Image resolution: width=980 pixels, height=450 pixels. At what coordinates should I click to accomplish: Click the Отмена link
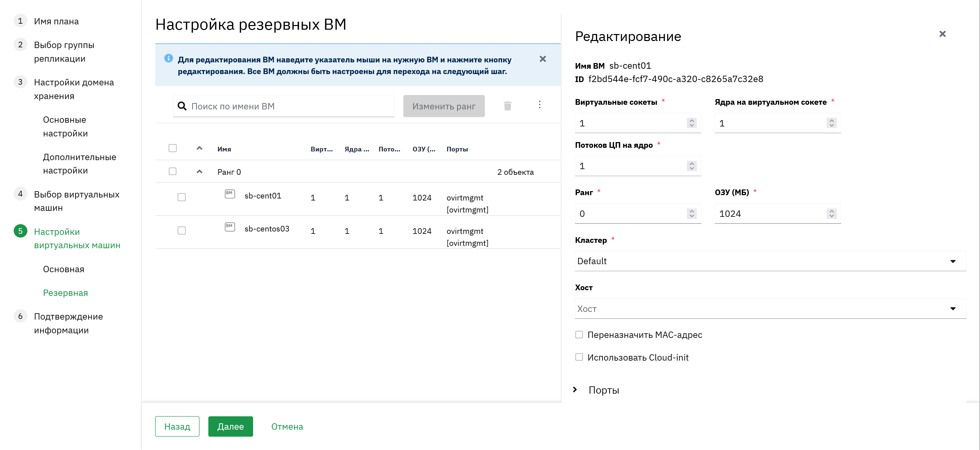pyautogui.click(x=287, y=426)
